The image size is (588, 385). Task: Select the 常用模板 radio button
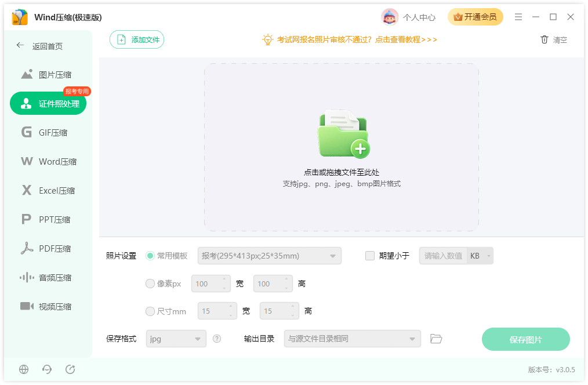[150, 256]
